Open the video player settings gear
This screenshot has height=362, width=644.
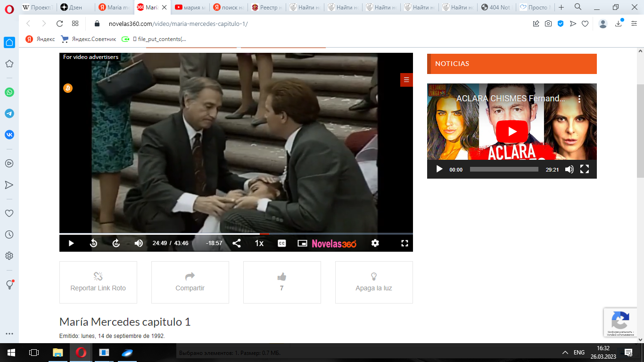(x=375, y=243)
